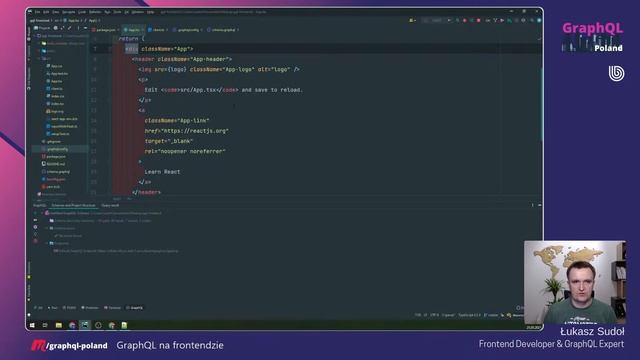The image size is (640, 360).
Task: Open the Project view dropdown
Action: click(42, 28)
